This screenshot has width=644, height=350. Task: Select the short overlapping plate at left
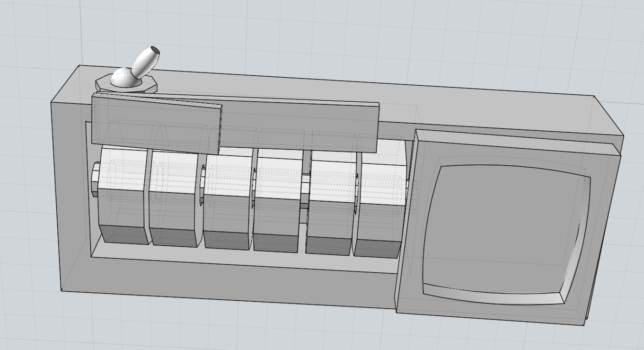pos(156,124)
